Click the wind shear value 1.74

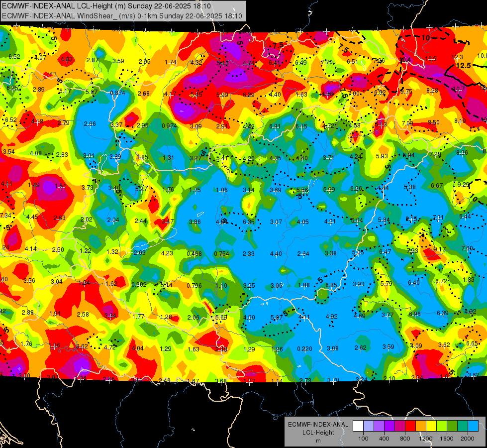point(171,62)
